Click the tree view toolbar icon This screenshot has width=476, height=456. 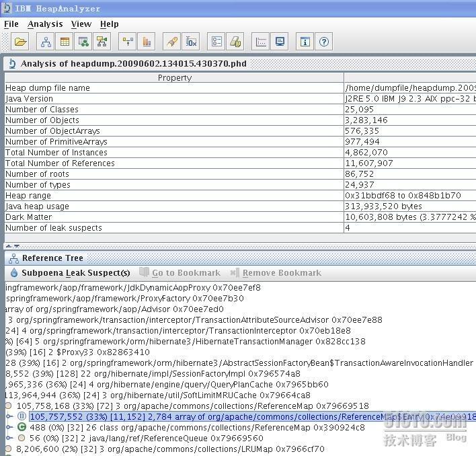[x=46, y=42]
